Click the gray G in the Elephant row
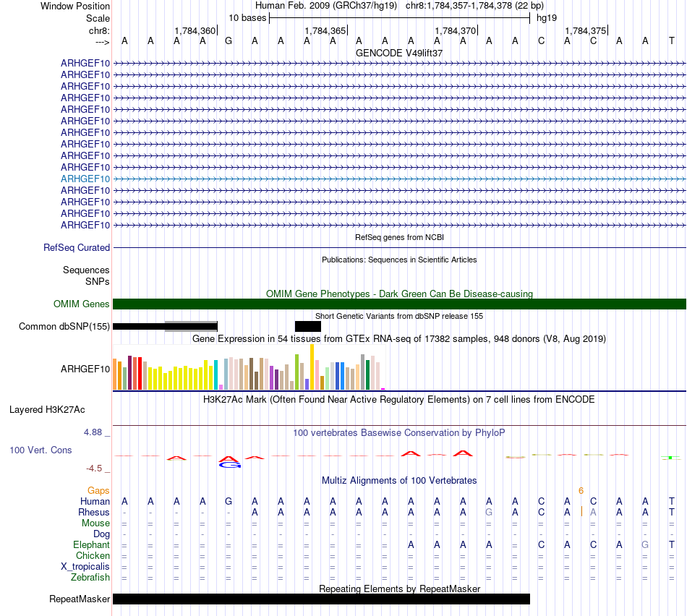Viewport: 687px width, 616px height. click(x=645, y=544)
